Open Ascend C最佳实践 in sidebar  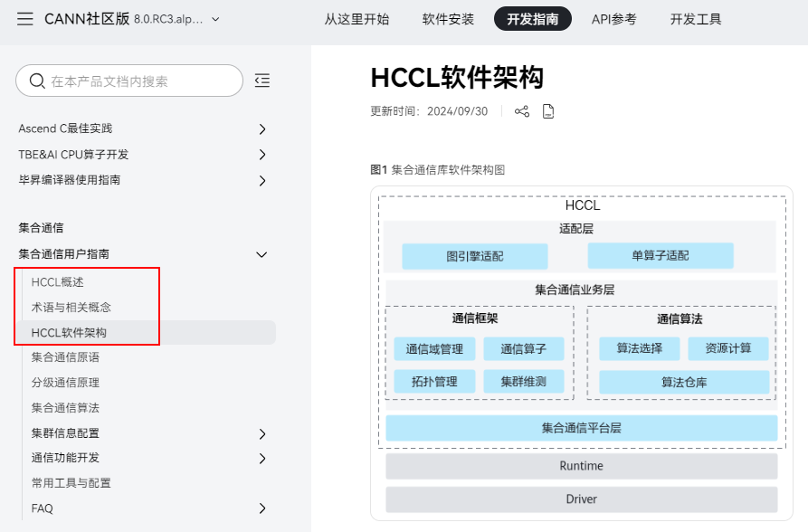coord(65,128)
